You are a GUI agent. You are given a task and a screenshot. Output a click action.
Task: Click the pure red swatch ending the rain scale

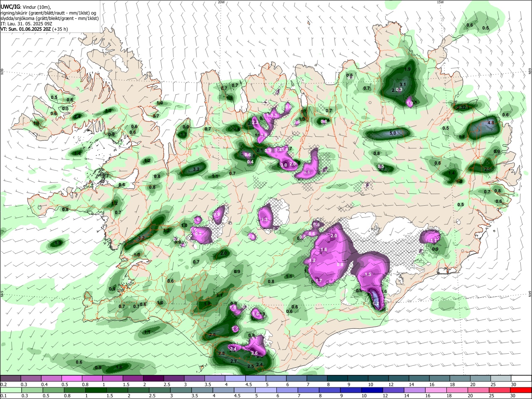(521, 390)
